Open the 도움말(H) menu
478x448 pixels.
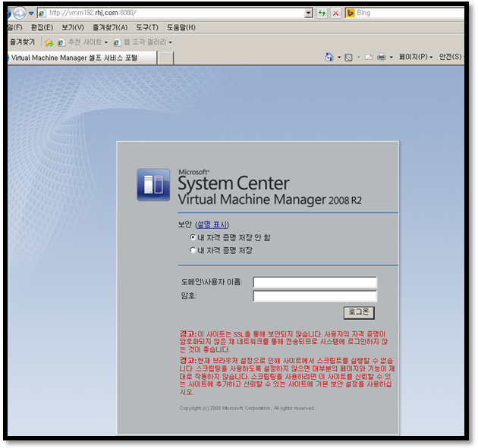(181, 27)
